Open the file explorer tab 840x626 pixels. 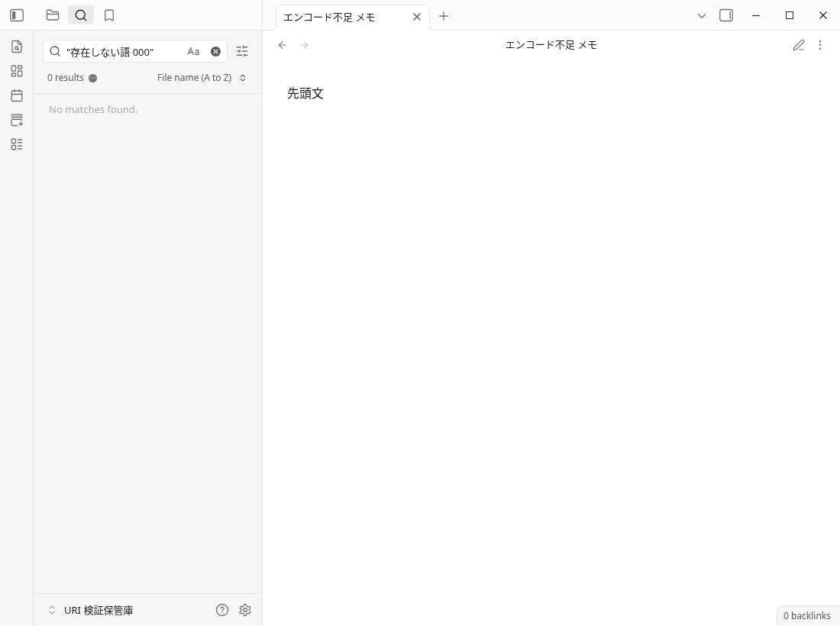[53, 15]
